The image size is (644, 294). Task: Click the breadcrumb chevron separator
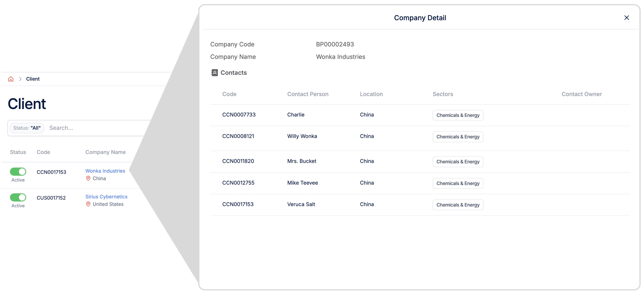tap(20, 79)
